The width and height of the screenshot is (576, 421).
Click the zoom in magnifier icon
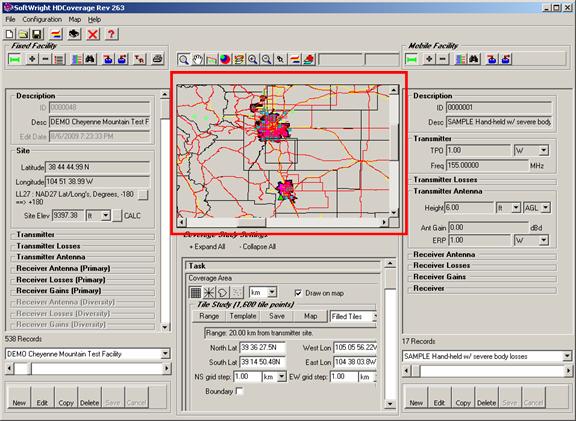point(252,59)
